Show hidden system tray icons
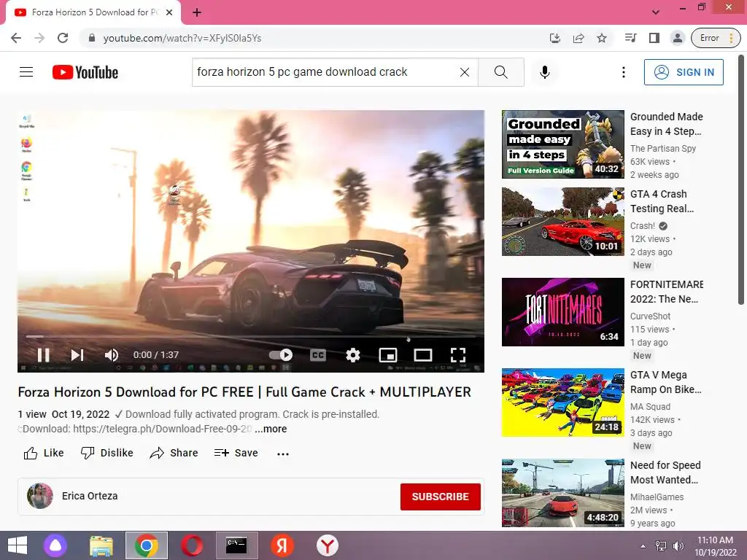Image resolution: width=747 pixels, height=560 pixels. (643, 546)
